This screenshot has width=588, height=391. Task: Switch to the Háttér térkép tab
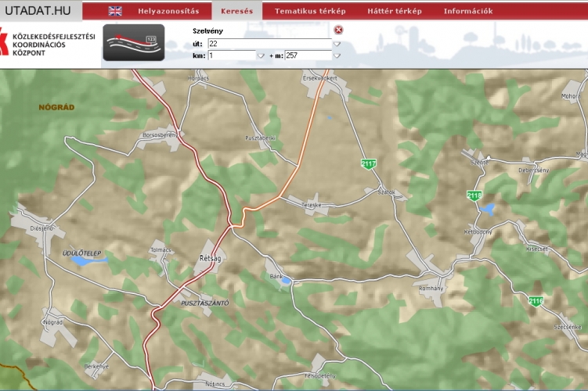[x=395, y=11]
